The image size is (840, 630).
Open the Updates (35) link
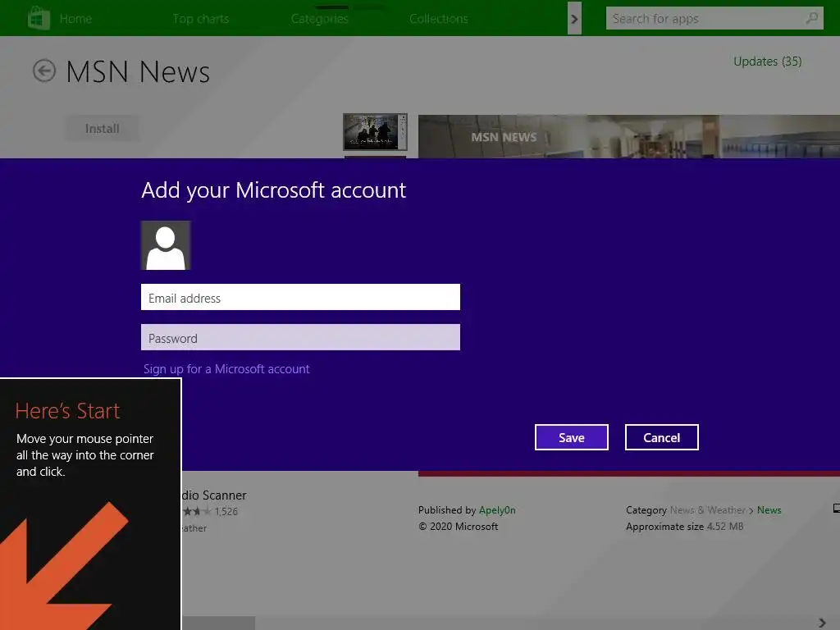[767, 62]
